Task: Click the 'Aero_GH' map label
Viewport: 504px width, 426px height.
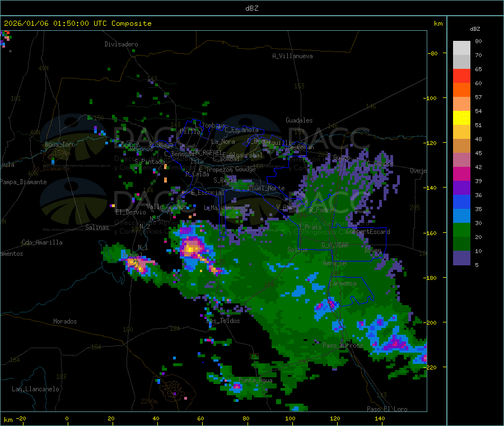Action: click(335, 263)
